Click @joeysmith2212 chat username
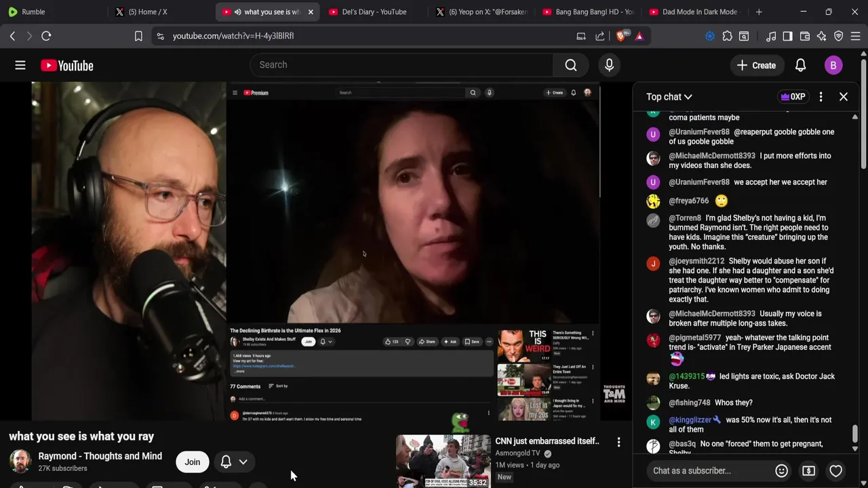Screen dimensions: 868x488 (x=696, y=261)
